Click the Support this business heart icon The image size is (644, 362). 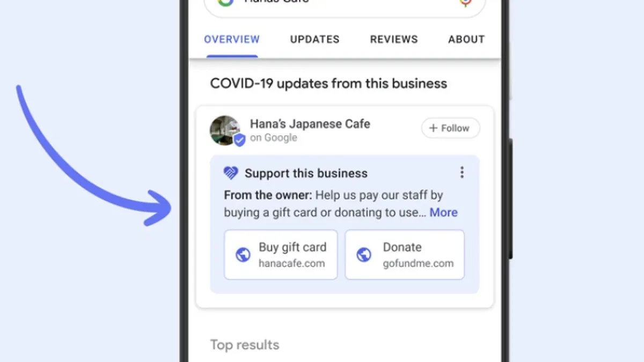(231, 173)
